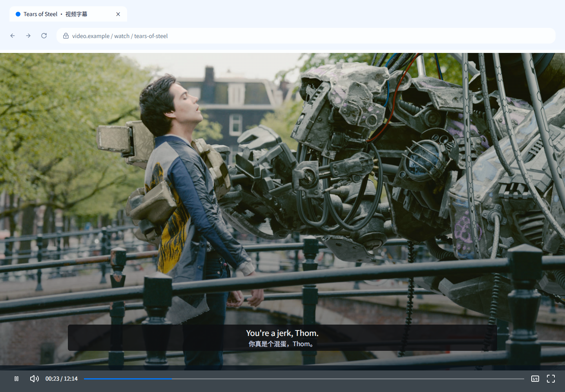
Task: Go forward to the next page
Action: click(28, 36)
